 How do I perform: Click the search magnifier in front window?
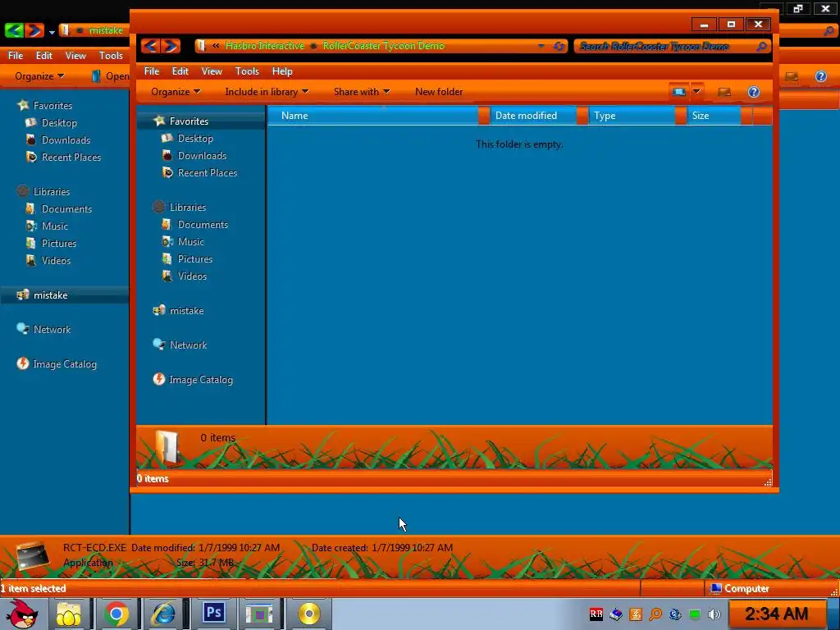tap(761, 47)
